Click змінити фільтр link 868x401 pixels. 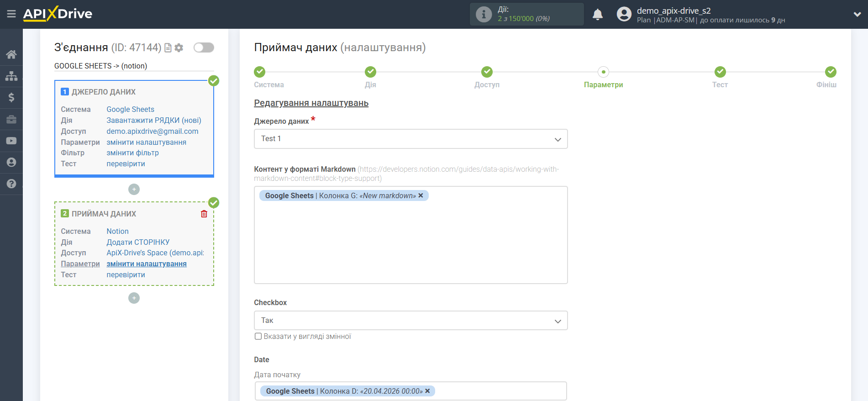click(x=132, y=153)
